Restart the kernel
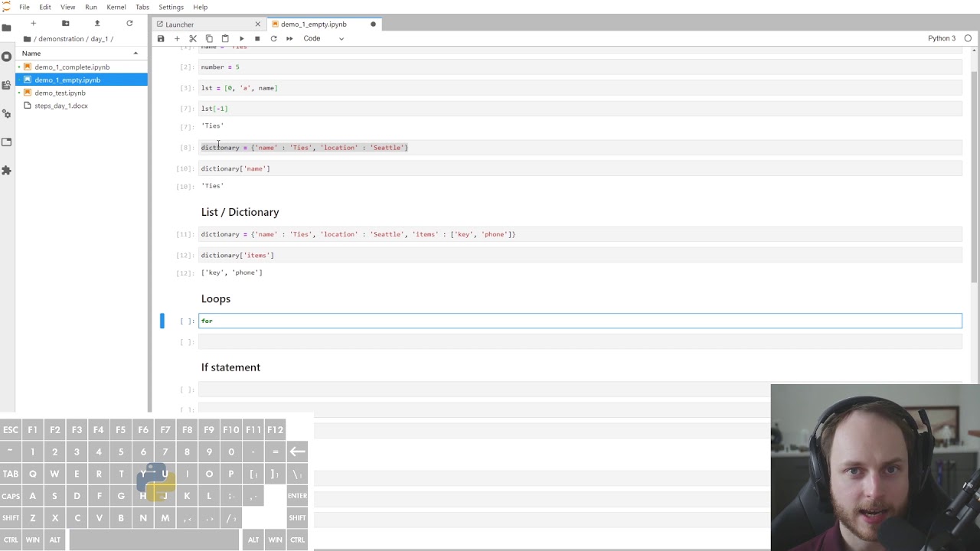This screenshot has width=980, height=551. tap(273, 38)
